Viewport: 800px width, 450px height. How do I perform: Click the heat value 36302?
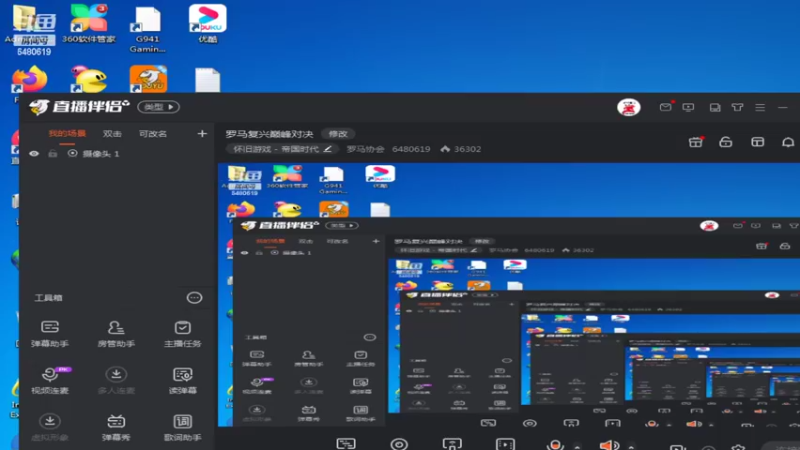(x=467, y=149)
